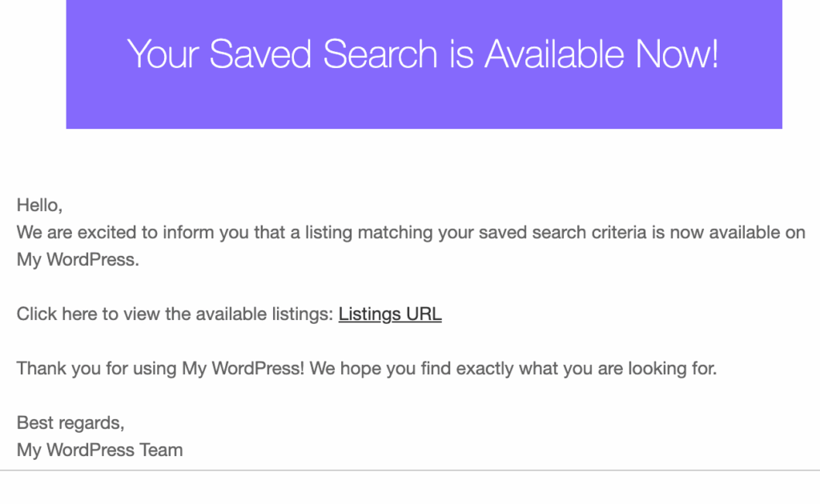Open the Listings URL link
The height and width of the screenshot is (504, 820).
(390, 314)
